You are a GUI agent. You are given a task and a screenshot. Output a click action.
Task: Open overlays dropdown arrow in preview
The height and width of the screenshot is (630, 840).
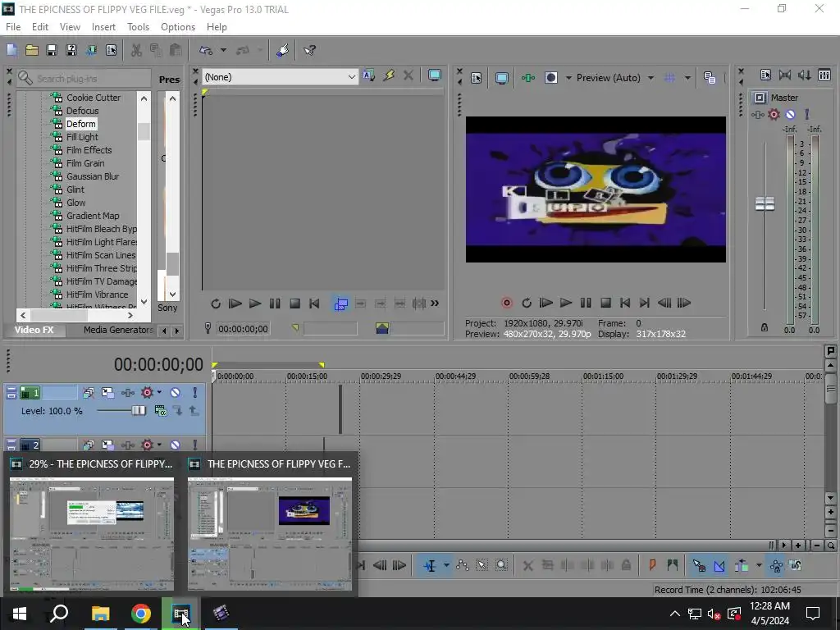[x=687, y=78]
